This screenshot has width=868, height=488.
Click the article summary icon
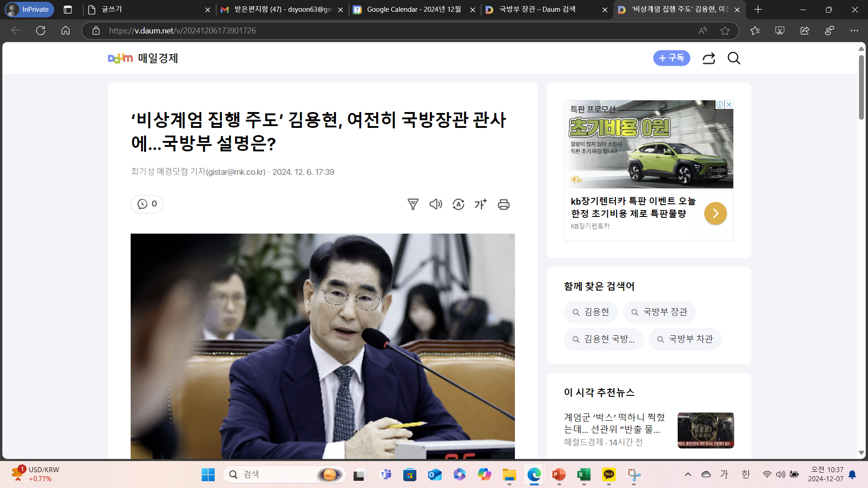413,204
